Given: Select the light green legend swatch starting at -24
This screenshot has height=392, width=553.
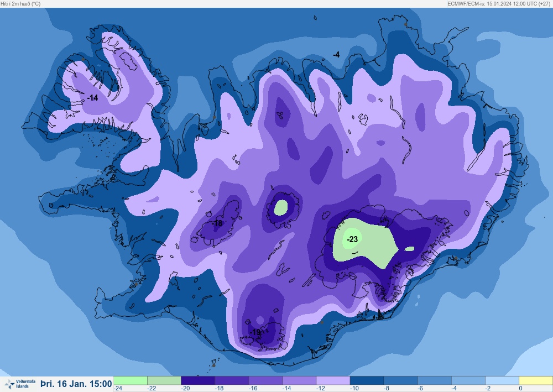Looking at the screenshot, I should pyautogui.click(x=131, y=381).
